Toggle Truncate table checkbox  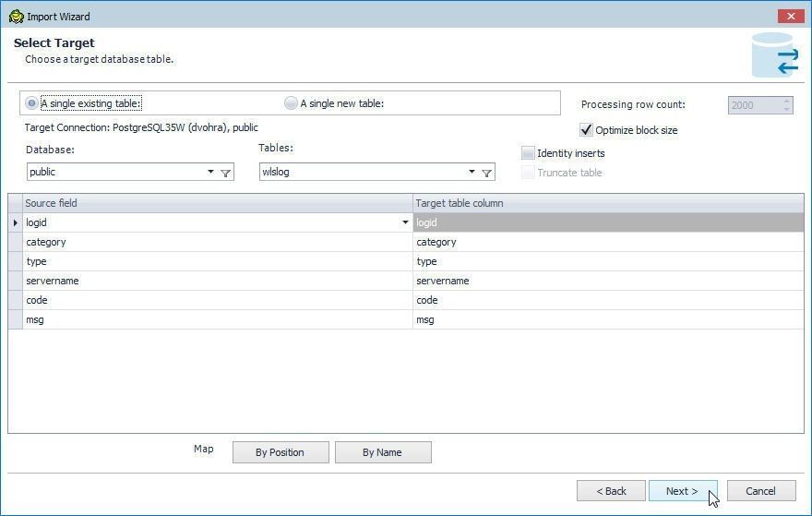tap(528, 172)
